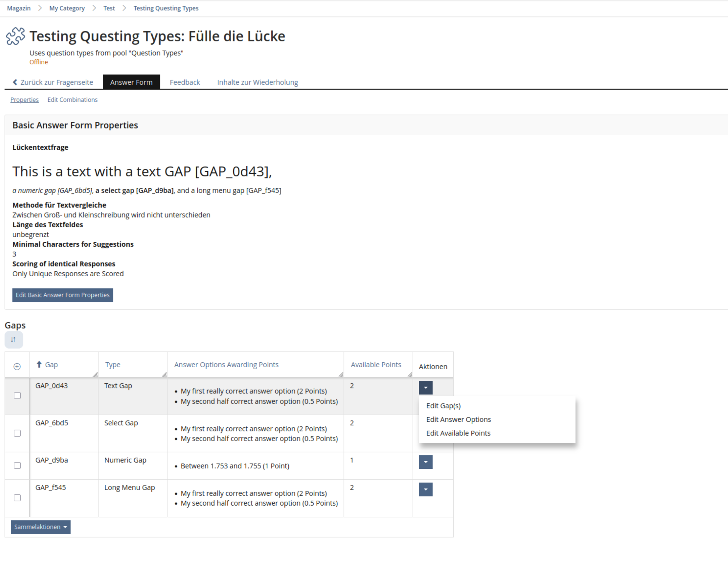Click Available Points column resize handle
The height and width of the screenshot is (564, 728).
point(410,375)
